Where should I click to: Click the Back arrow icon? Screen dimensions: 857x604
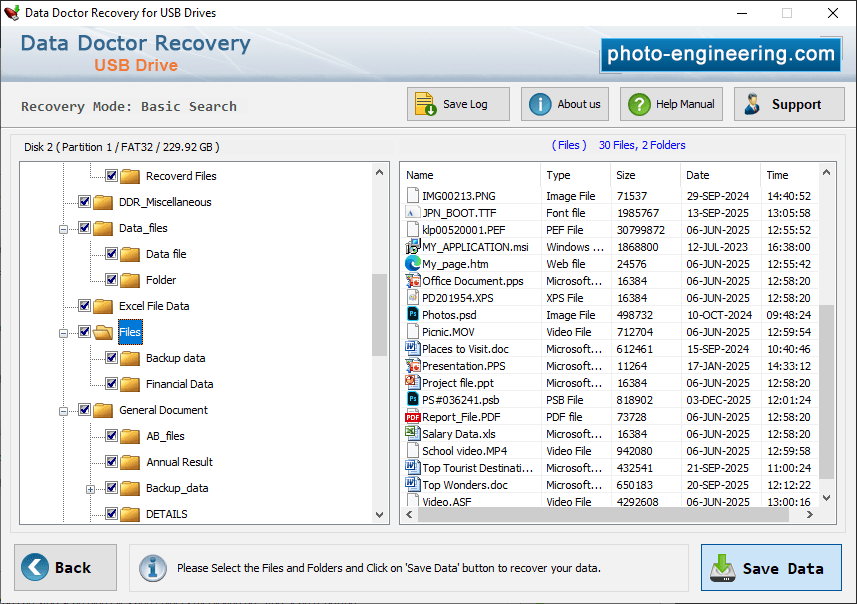35,567
